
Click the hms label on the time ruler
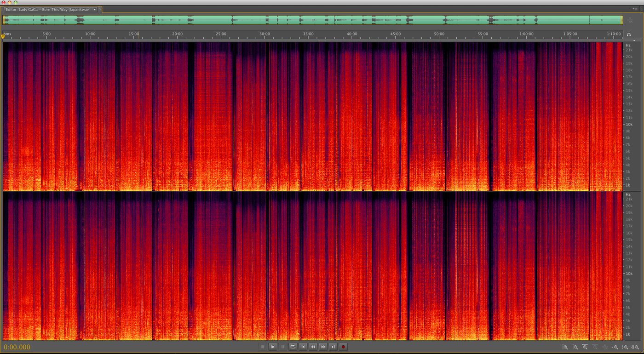(x=7, y=34)
